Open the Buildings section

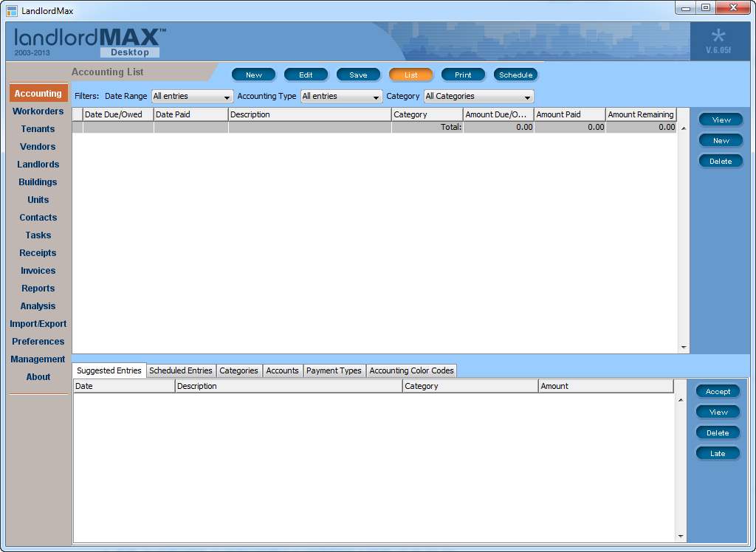tap(38, 182)
